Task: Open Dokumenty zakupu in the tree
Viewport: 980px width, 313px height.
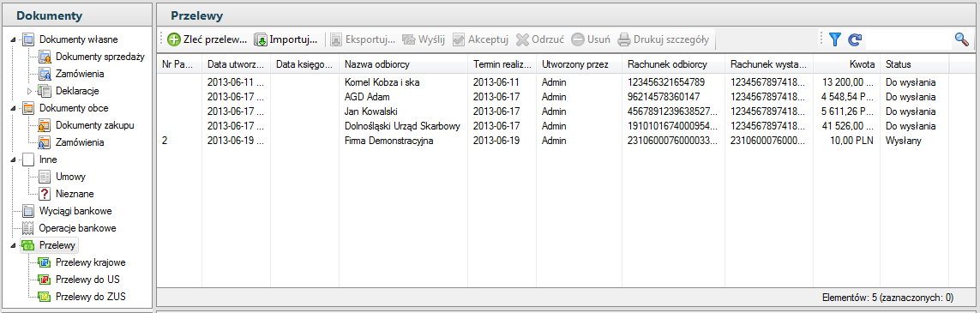Action: 94,125
